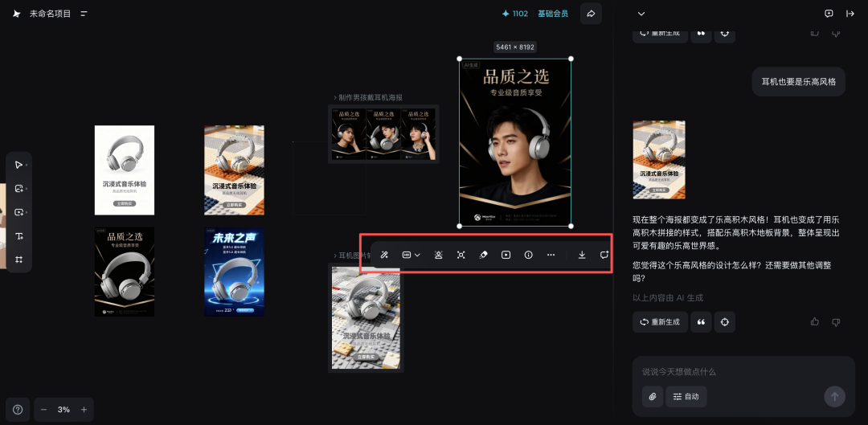Click the top-left resize handle of selected poster

460,59
